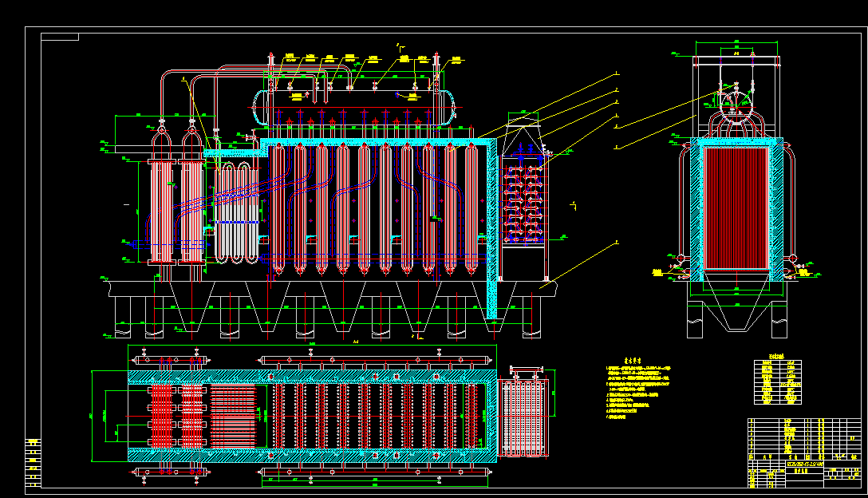
Task: Click the yellow numbered notes text block
Action: pos(639,389)
